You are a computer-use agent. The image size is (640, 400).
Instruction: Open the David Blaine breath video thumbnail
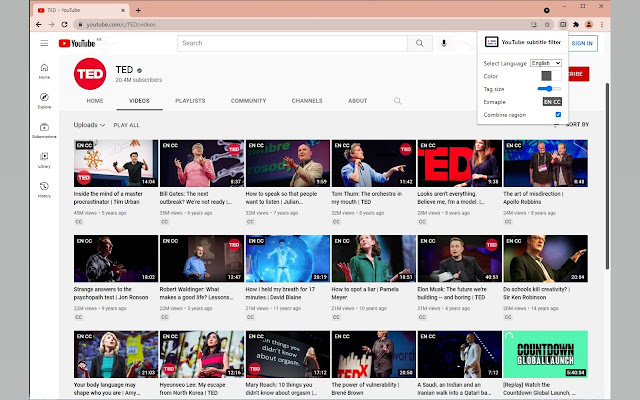288,258
